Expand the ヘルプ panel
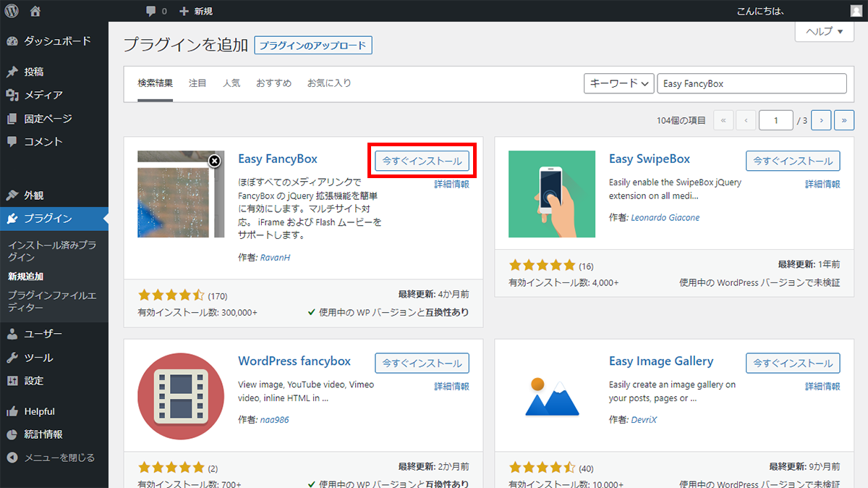This screenshot has height=488, width=868. click(823, 31)
